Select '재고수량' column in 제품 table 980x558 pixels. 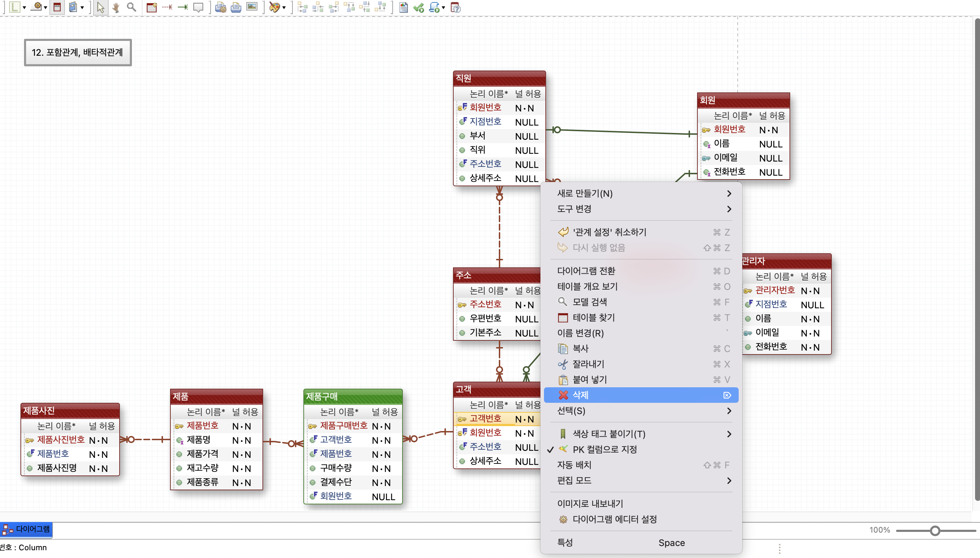(x=217, y=468)
